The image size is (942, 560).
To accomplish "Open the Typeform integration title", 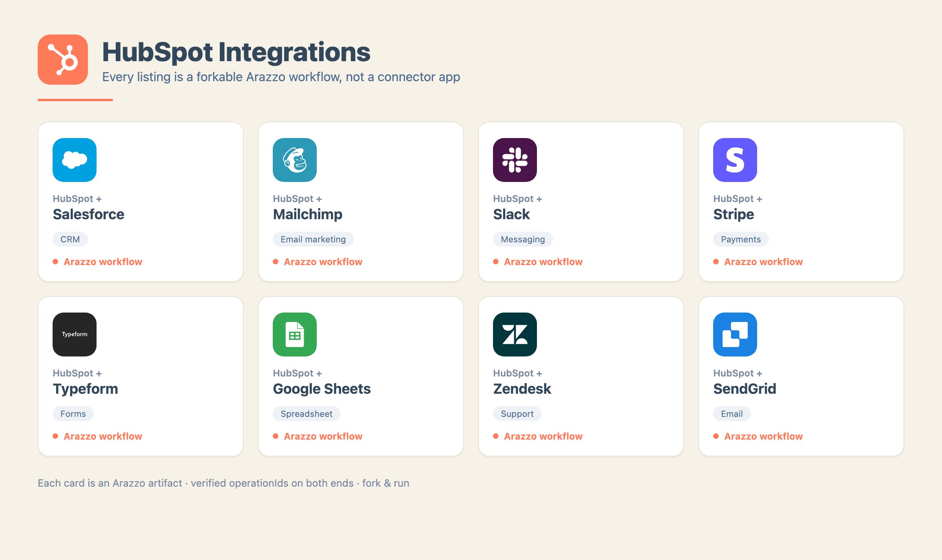I will (x=86, y=389).
